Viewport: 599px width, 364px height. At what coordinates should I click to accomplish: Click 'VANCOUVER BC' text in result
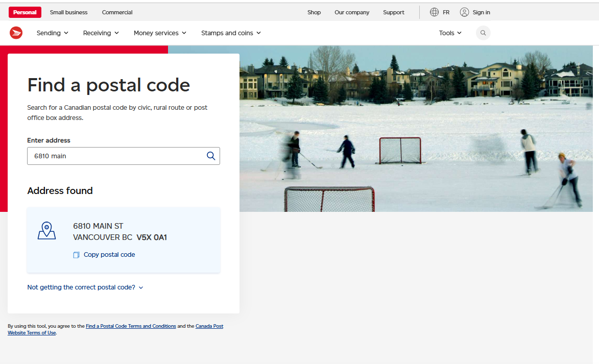click(102, 237)
